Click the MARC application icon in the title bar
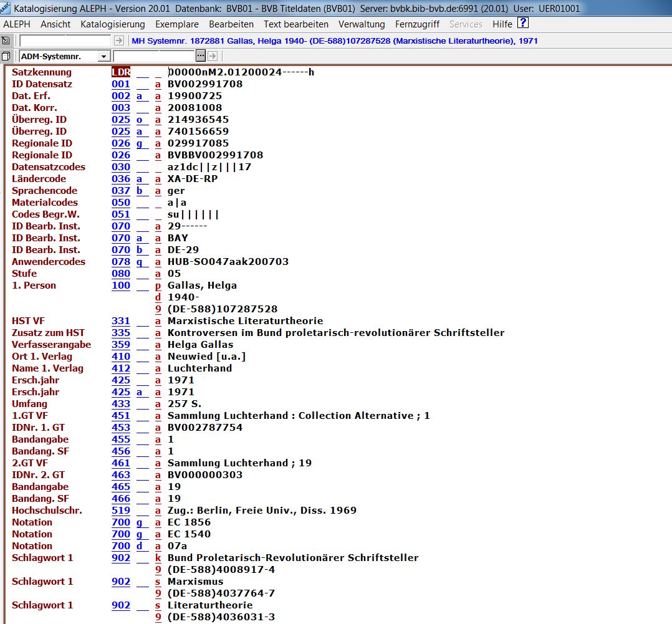 (x=6, y=8)
